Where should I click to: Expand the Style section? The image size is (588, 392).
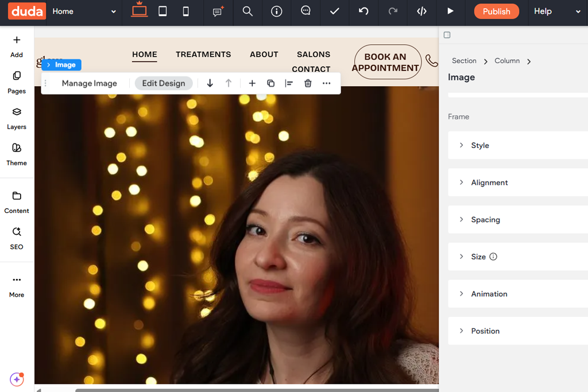coord(480,145)
